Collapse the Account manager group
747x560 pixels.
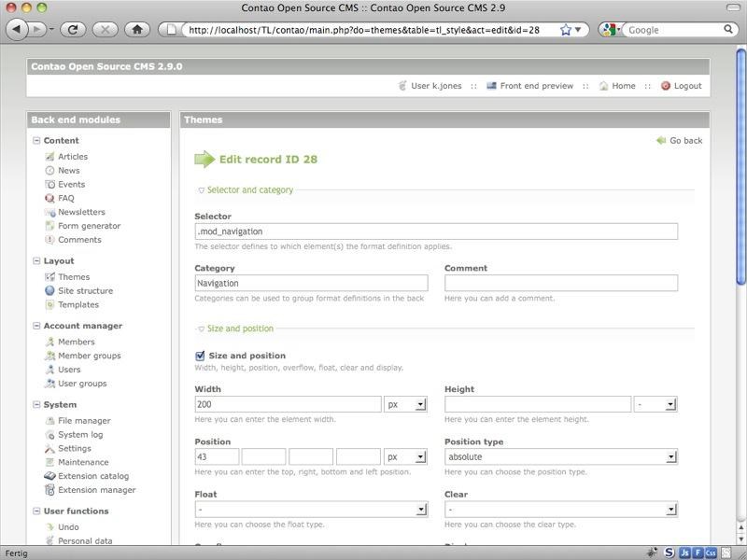point(36,326)
